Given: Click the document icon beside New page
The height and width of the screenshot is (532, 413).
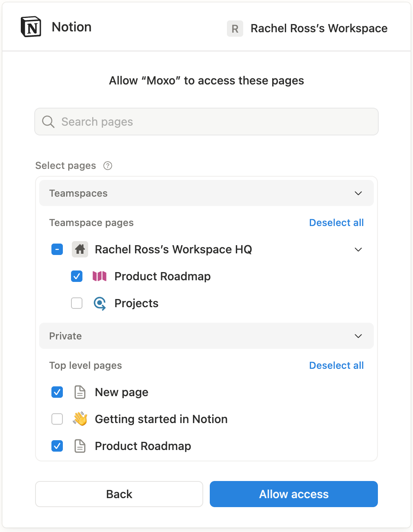Looking at the screenshot, I should tap(80, 392).
